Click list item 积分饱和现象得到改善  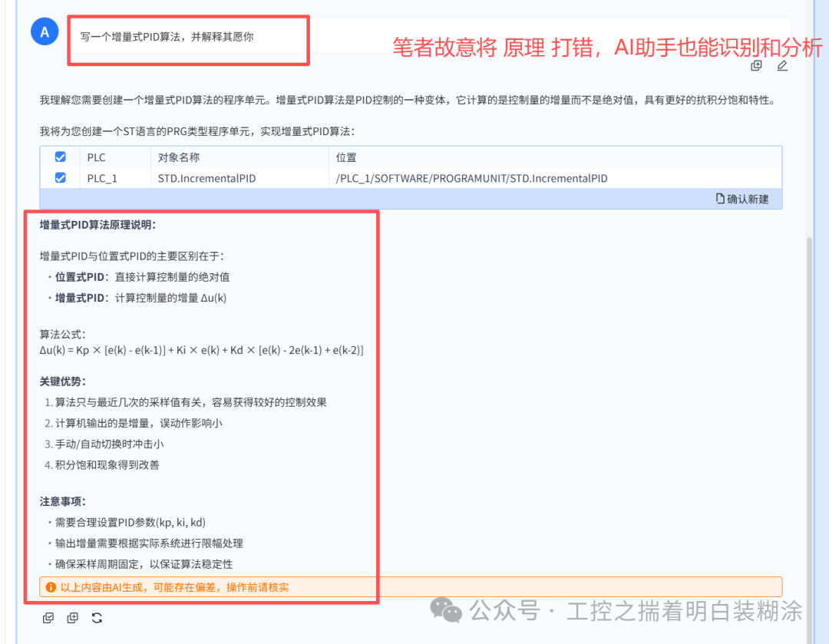tap(107, 464)
